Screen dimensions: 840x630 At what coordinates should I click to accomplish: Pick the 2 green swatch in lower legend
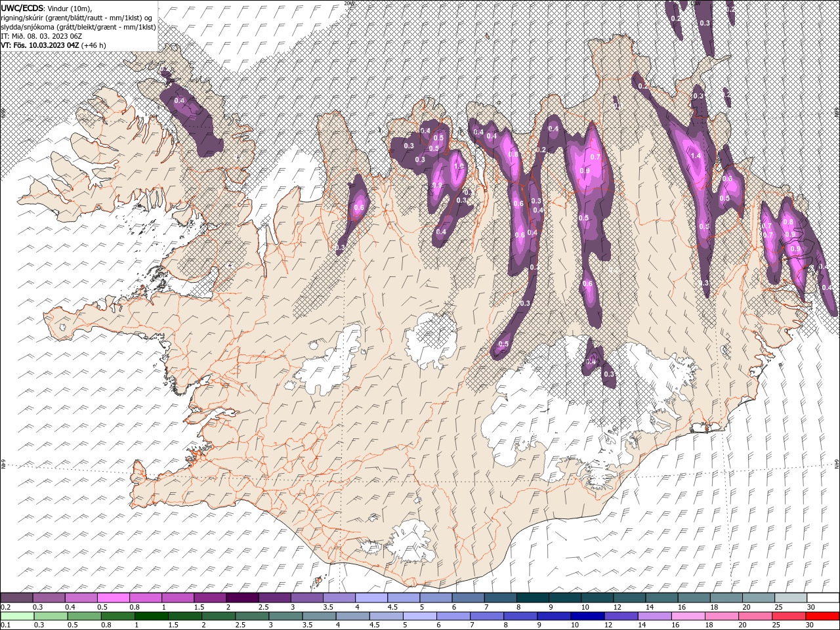[x=219, y=616]
